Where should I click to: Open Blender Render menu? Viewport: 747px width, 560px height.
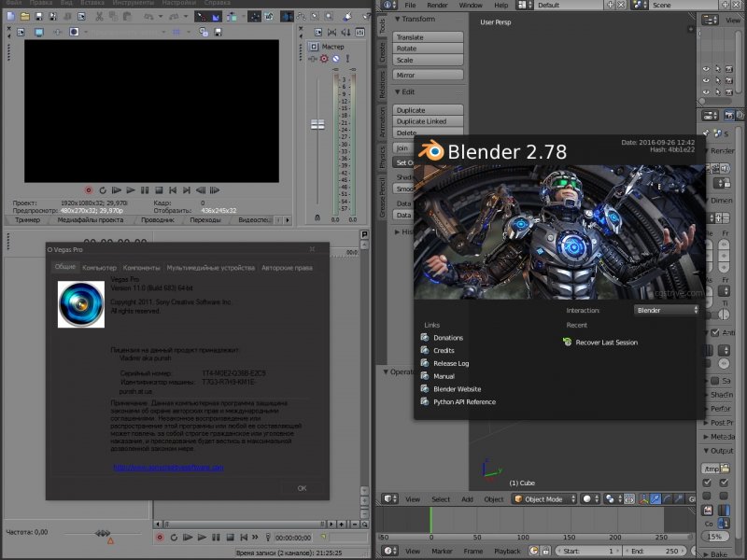pos(437,5)
